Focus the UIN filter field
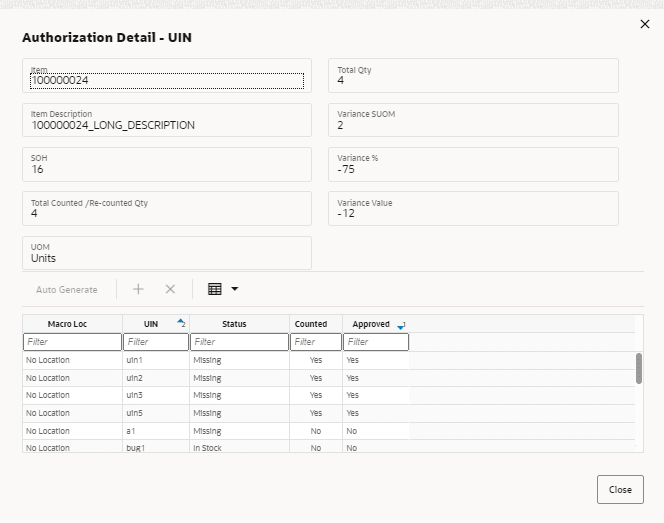This screenshot has width=664, height=523. click(156, 342)
